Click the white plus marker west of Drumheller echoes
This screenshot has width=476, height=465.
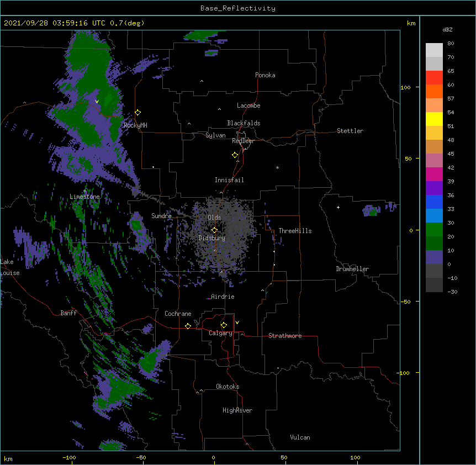(338, 207)
